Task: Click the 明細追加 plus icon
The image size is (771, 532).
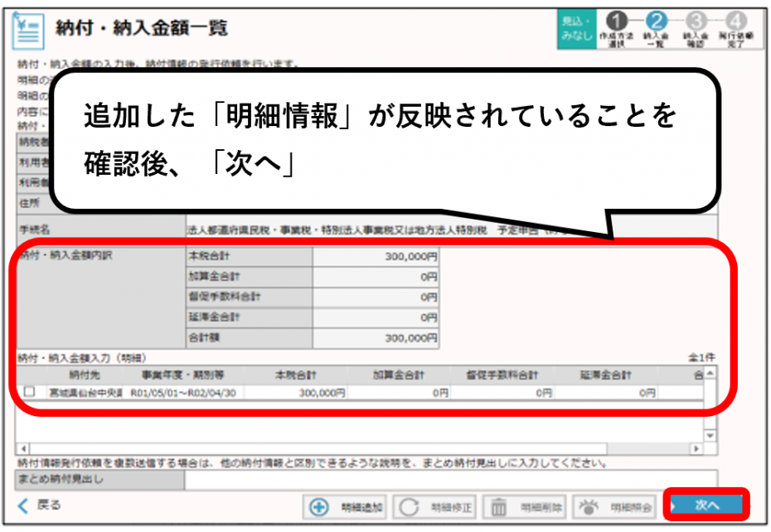Action: (x=319, y=508)
